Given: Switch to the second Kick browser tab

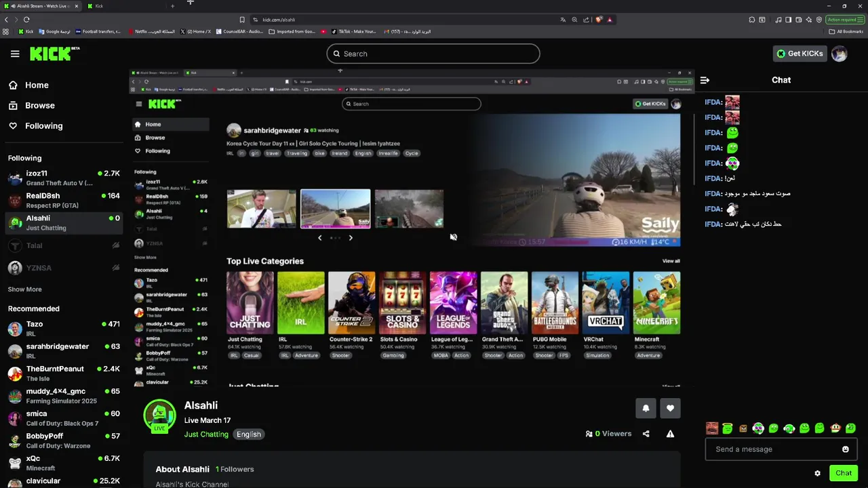Looking at the screenshot, I should coord(125,6).
